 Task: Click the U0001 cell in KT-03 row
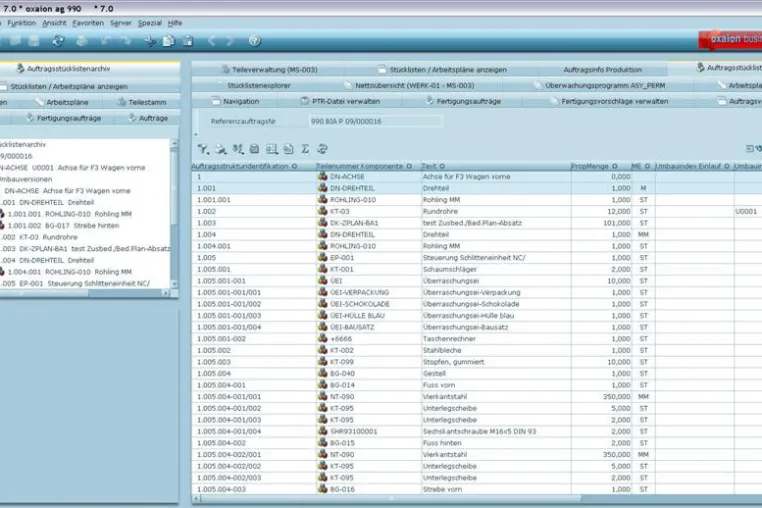746,211
